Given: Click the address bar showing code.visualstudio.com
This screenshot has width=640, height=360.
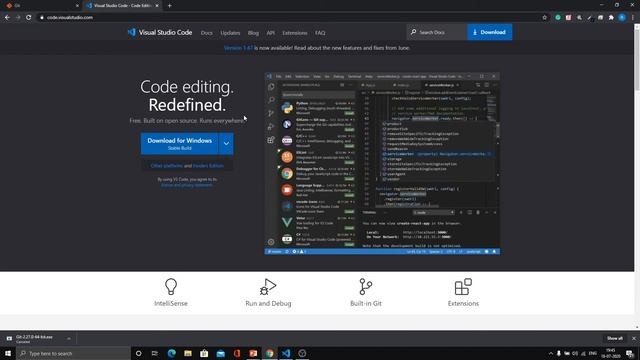Looking at the screenshot, I should click(x=286, y=18).
